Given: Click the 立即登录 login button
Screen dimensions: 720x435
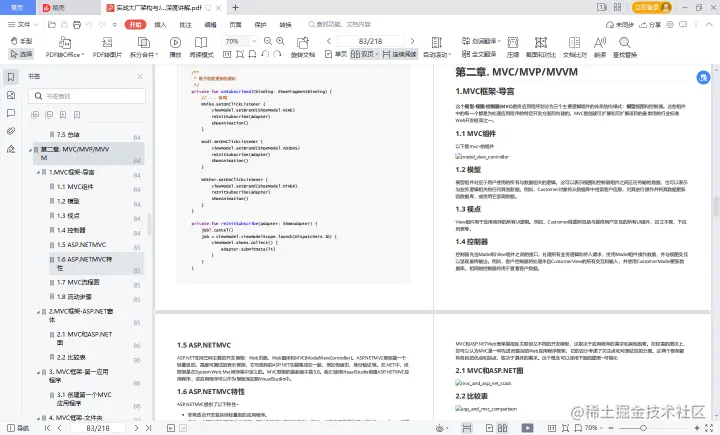Looking at the screenshot, I should pos(652,7).
